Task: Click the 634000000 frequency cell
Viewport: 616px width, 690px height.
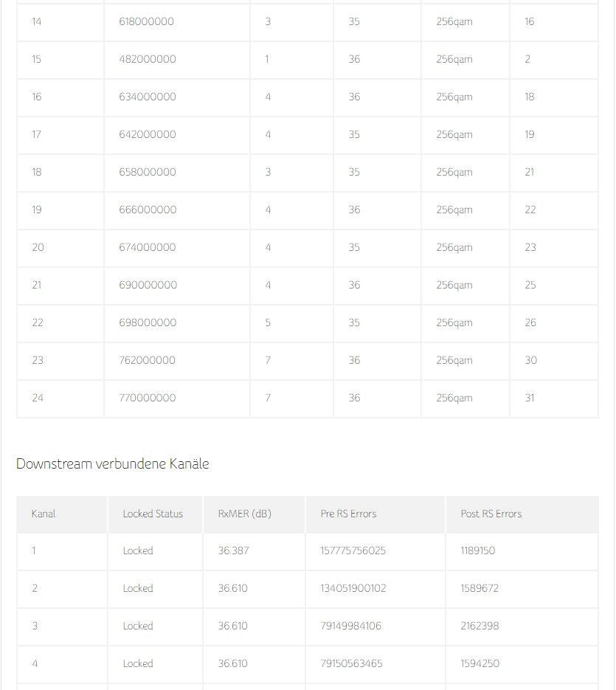Action: pos(148,97)
